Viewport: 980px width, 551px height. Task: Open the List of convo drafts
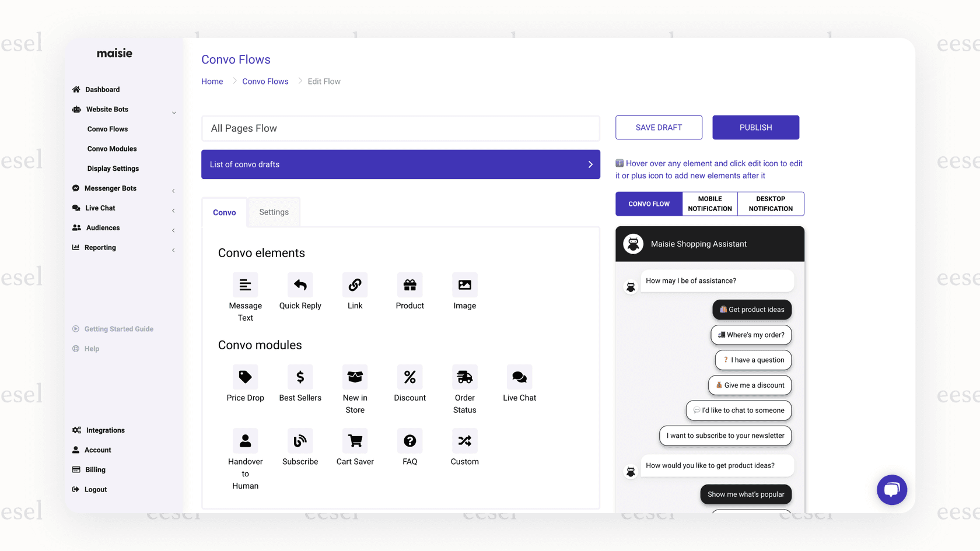[x=401, y=164]
